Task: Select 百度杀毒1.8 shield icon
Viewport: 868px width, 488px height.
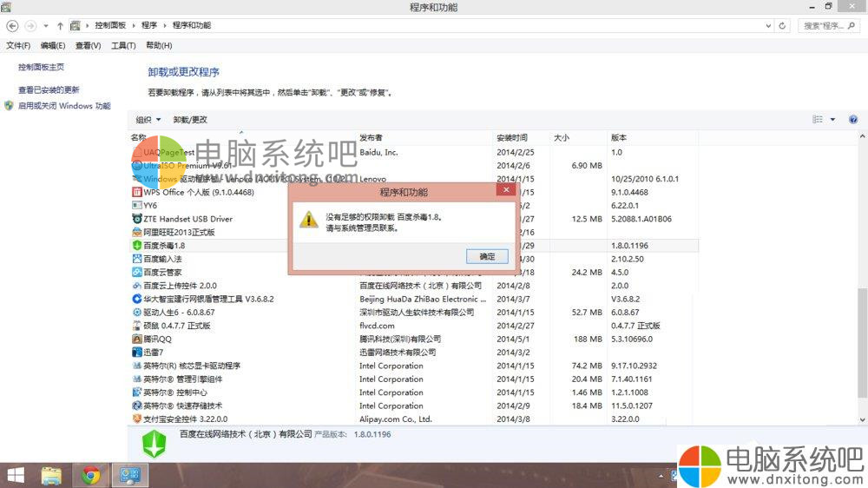Action: [137, 246]
